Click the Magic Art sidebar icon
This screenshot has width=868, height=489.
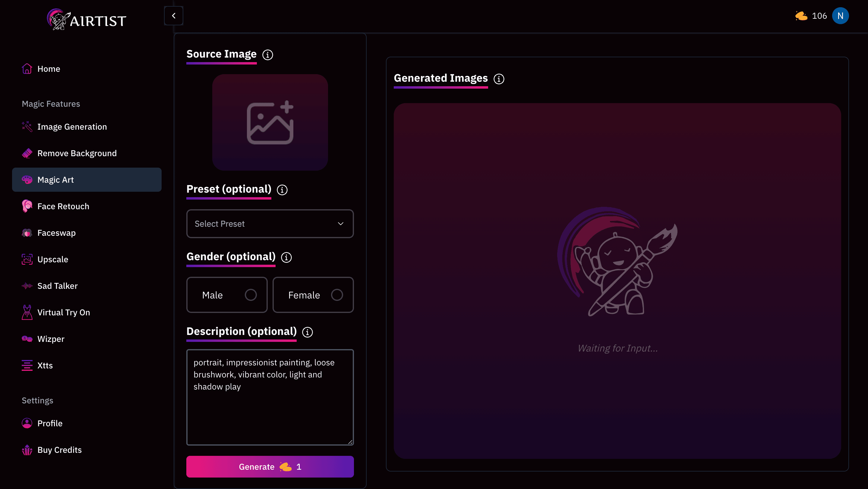[x=26, y=179]
